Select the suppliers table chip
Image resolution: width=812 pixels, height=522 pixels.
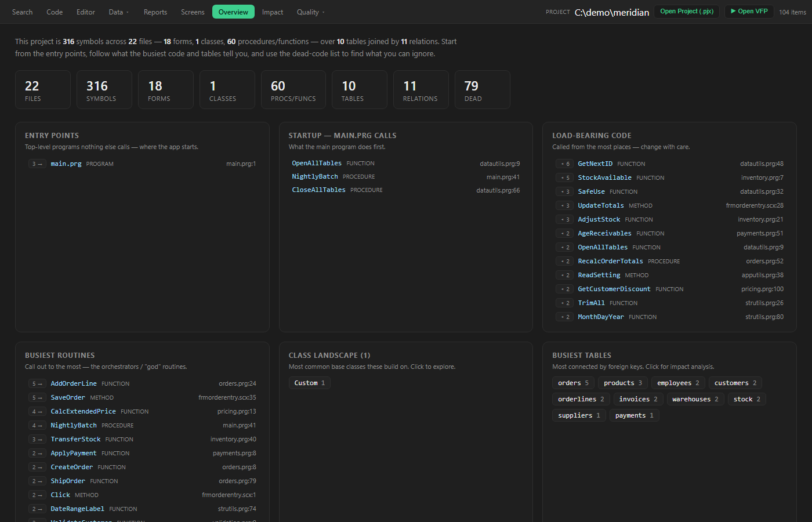click(x=579, y=415)
